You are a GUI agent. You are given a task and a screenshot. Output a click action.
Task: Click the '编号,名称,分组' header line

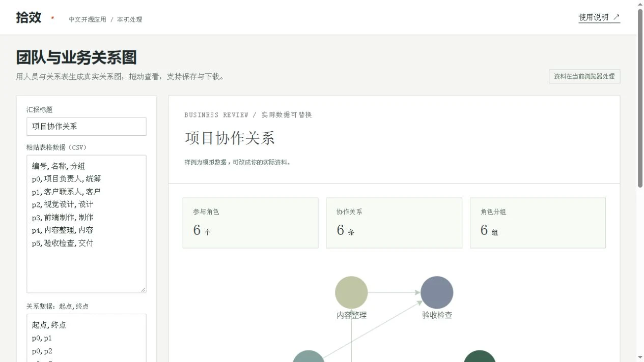pyautogui.click(x=59, y=166)
